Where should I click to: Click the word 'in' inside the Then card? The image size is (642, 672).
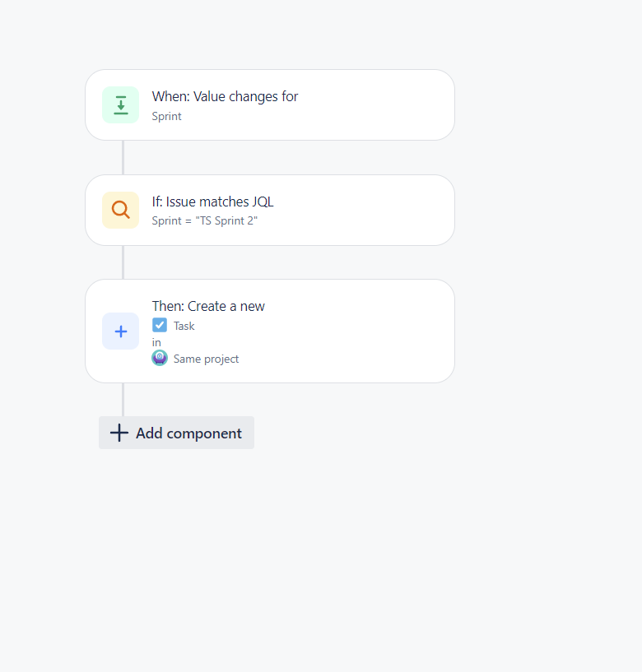pos(156,342)
